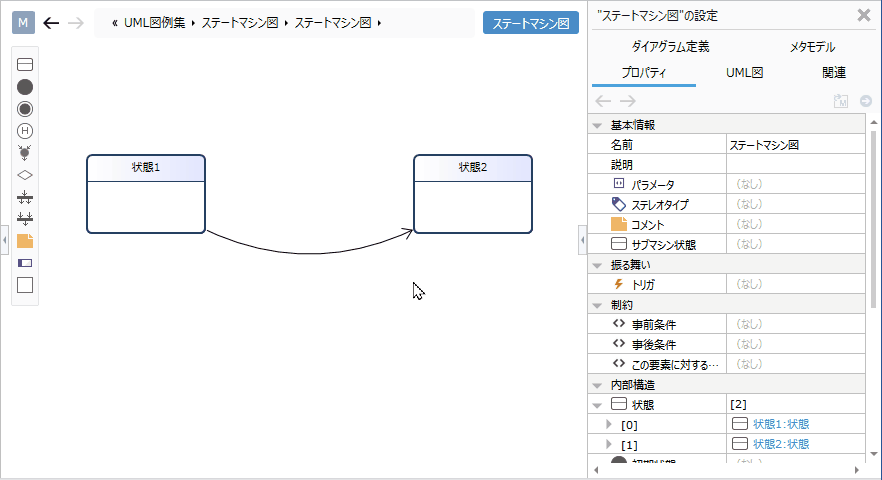Open the first ステートマシン図 breadcrumb
This screenshot has height=480, width=882.
[240, 23]
